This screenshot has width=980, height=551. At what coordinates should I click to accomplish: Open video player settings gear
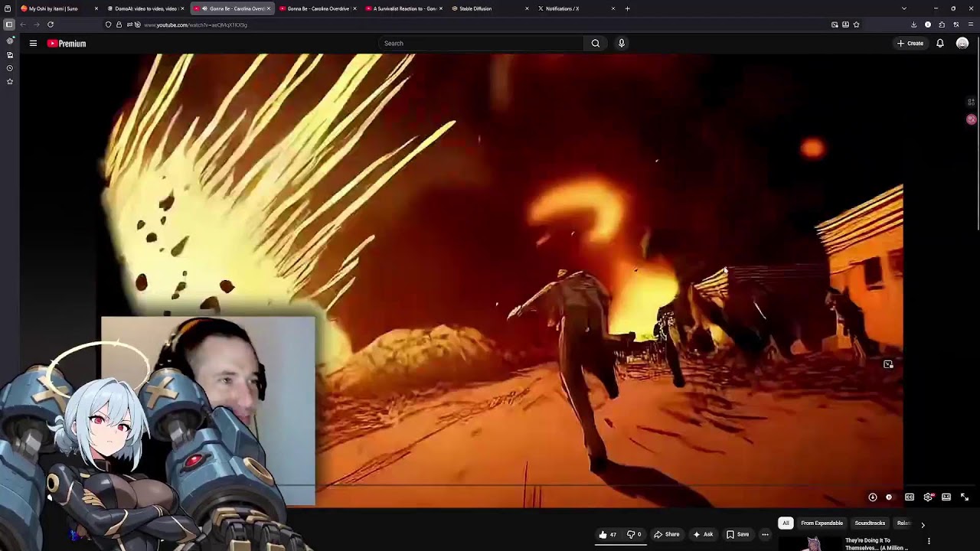click(928, 497)
